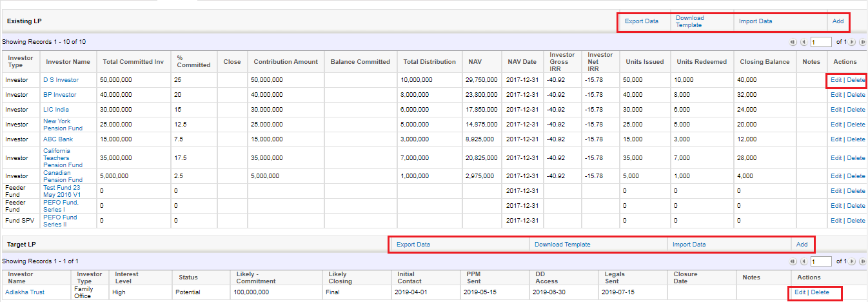Image resolution: width=868 pixels, height=302 pixels.
Task: Go to first page of Existing LP records
Action: coord(793,42)
